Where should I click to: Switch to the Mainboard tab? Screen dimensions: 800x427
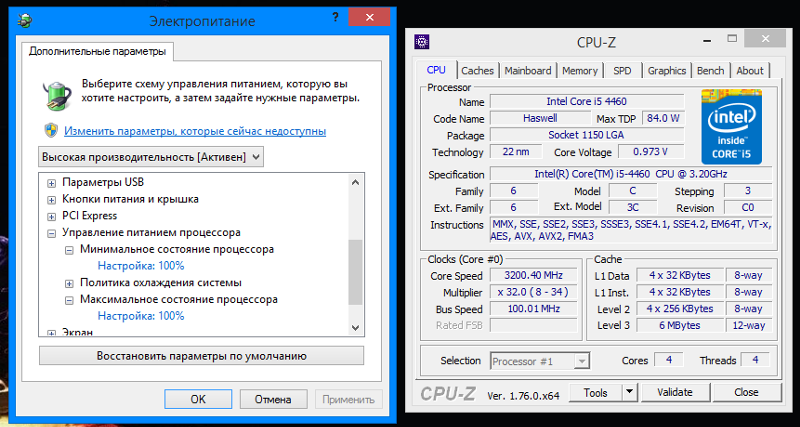tap(528, 71)
